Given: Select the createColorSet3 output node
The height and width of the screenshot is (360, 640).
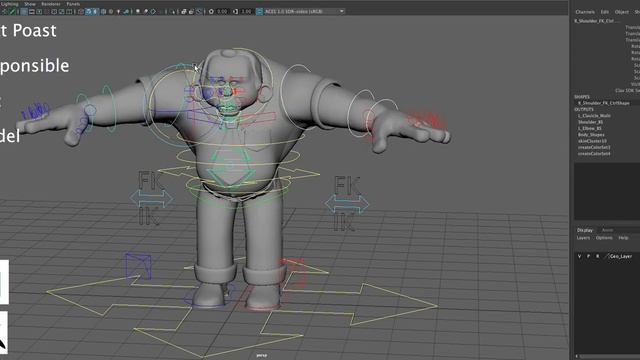Looking at the screenshot, I should tap(594, 147).
